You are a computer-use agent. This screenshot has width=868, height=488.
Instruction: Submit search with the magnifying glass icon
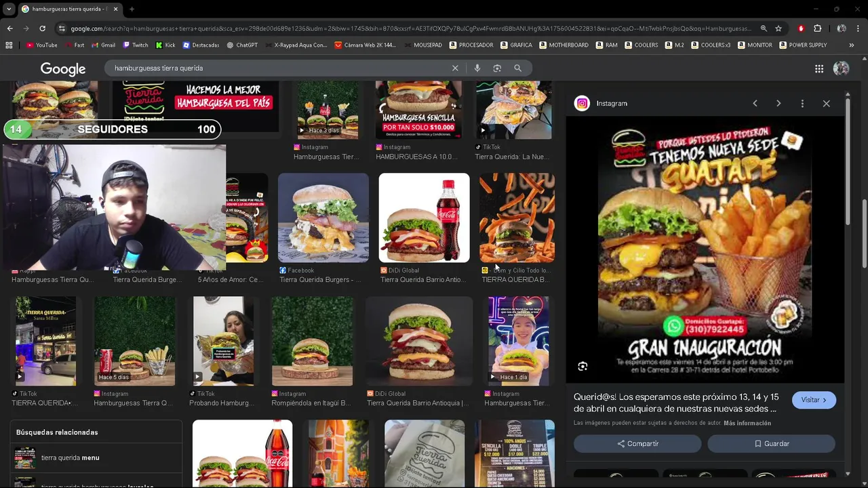click(517, 68)
